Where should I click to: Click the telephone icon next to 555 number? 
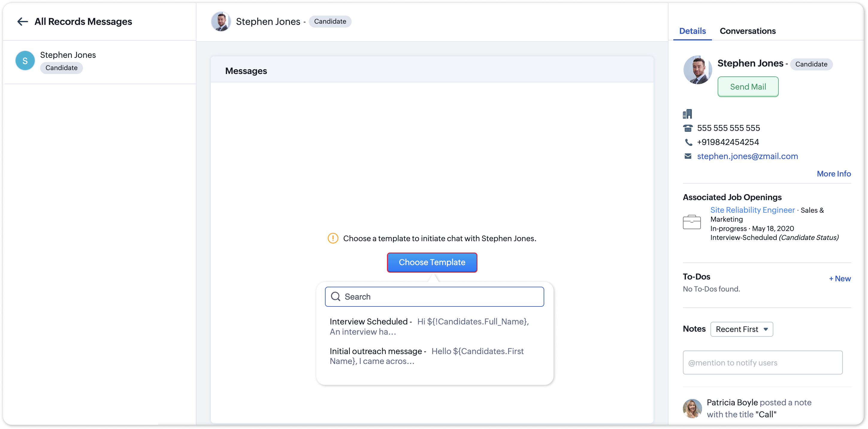tap(688, 128)
